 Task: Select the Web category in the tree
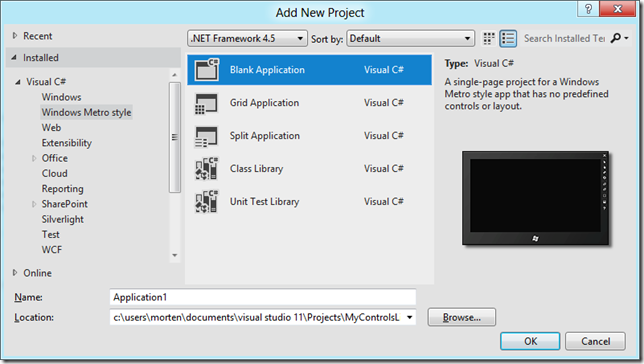(x=51, y=127)
